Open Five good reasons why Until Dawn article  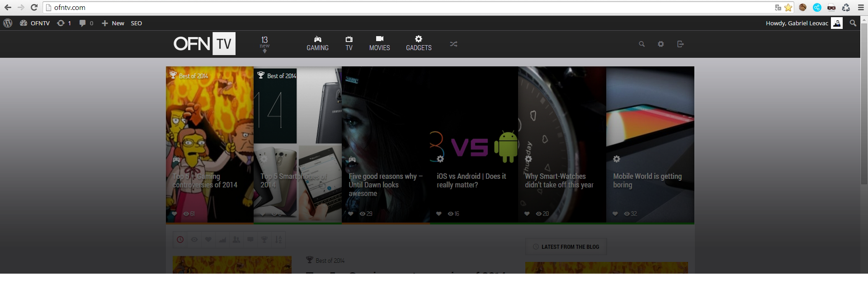[x=386, y=144]
